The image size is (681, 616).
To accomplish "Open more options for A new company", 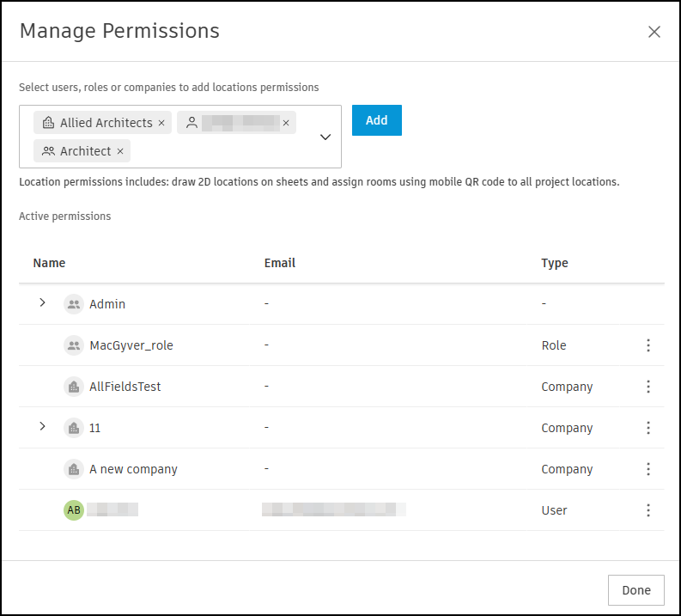I will (648, 469).
